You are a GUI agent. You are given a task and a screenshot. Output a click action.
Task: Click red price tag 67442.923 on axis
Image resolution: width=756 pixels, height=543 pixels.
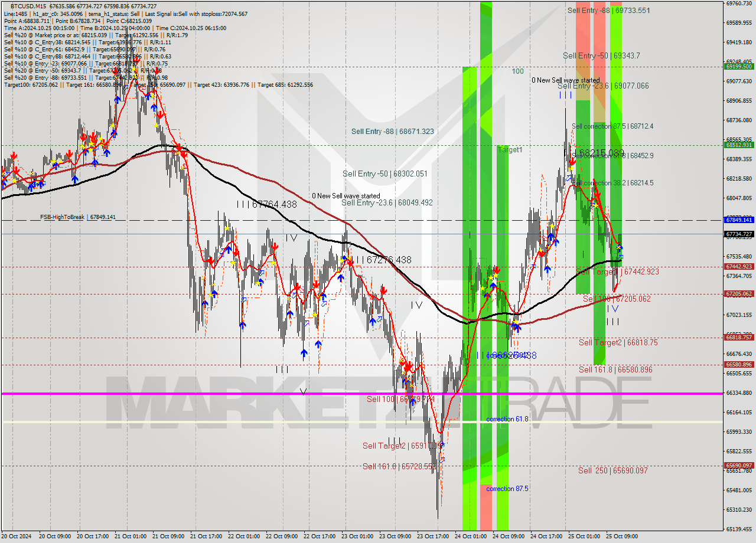pos(738,266)
